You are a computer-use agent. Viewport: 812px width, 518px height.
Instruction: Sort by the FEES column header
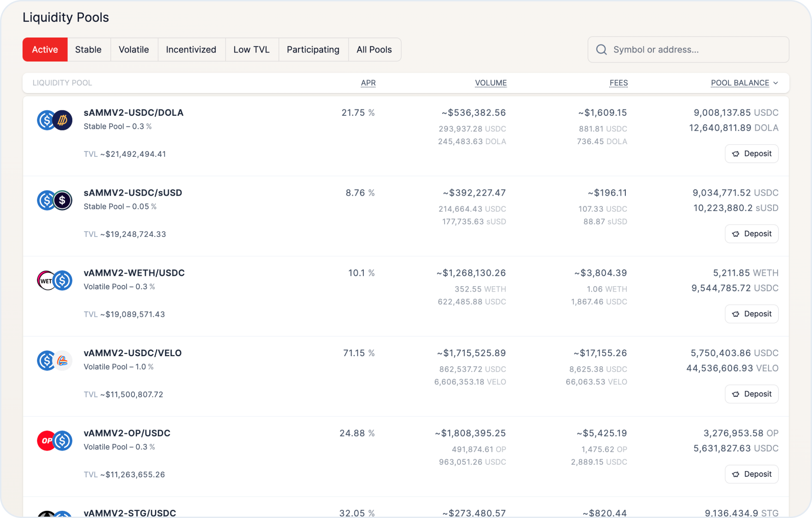coord(619,83)
